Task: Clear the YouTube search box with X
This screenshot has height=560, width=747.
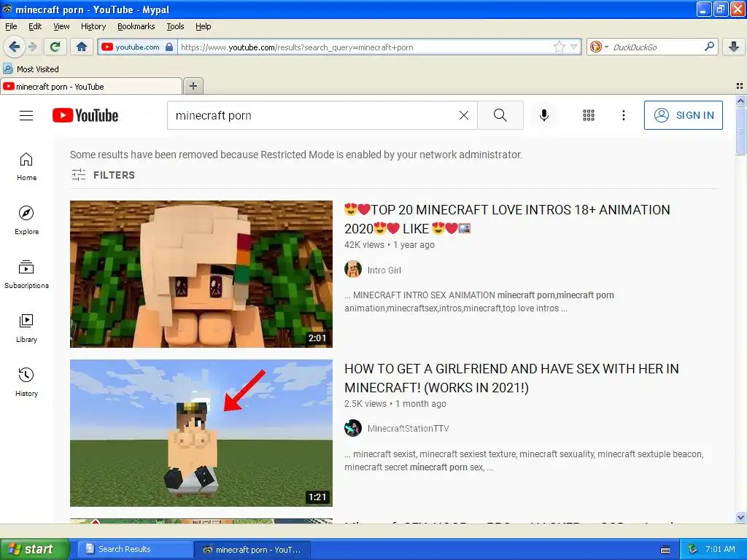Action: point(463,115)
